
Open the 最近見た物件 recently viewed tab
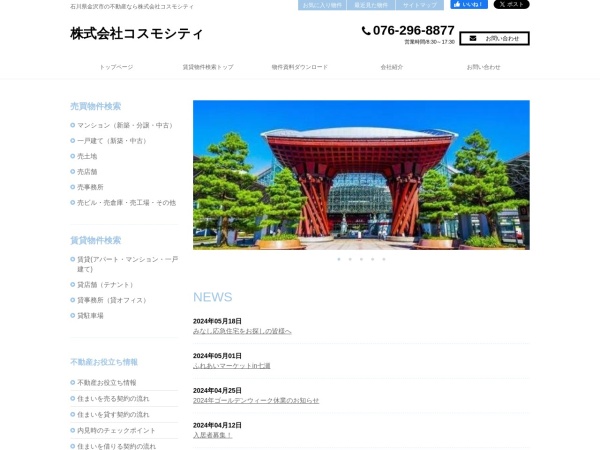(371, 5)
